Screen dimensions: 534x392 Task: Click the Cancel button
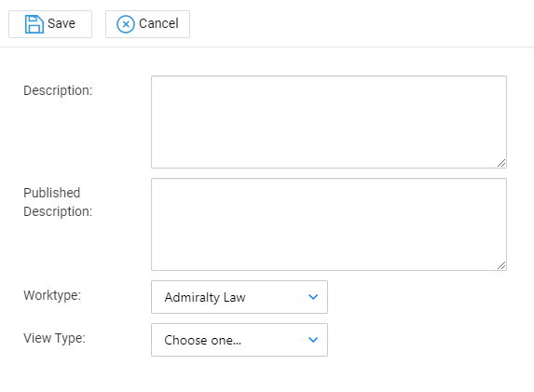[x=147, y=24]
